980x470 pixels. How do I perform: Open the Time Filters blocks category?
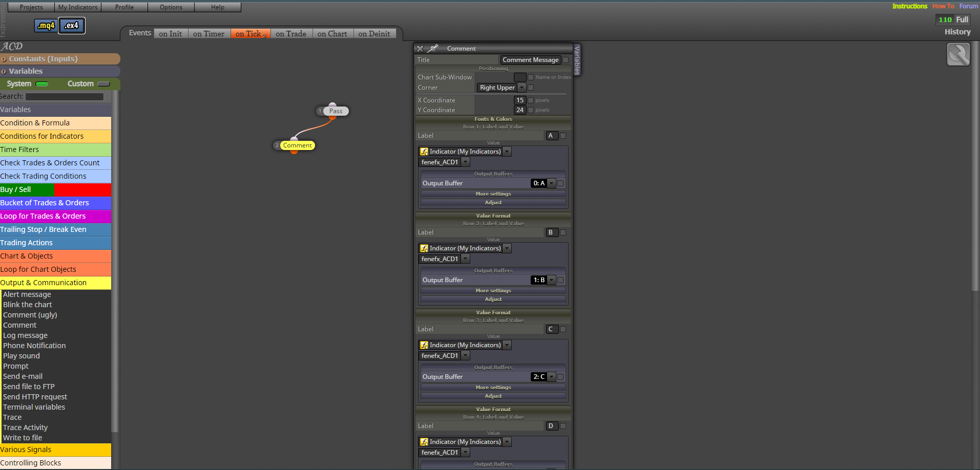(x=55, y=149)
